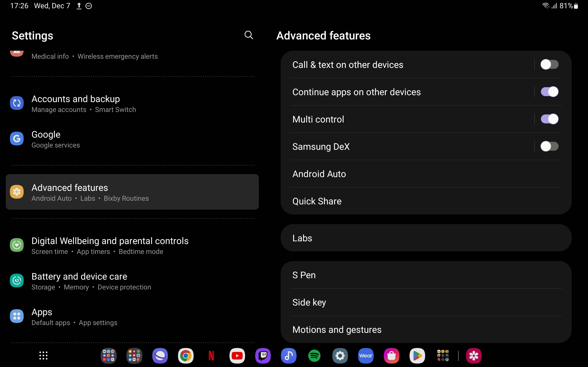Launch the Chrome browser icon
The width and height of the screenshot is (588, 367).
coord(186,356)
